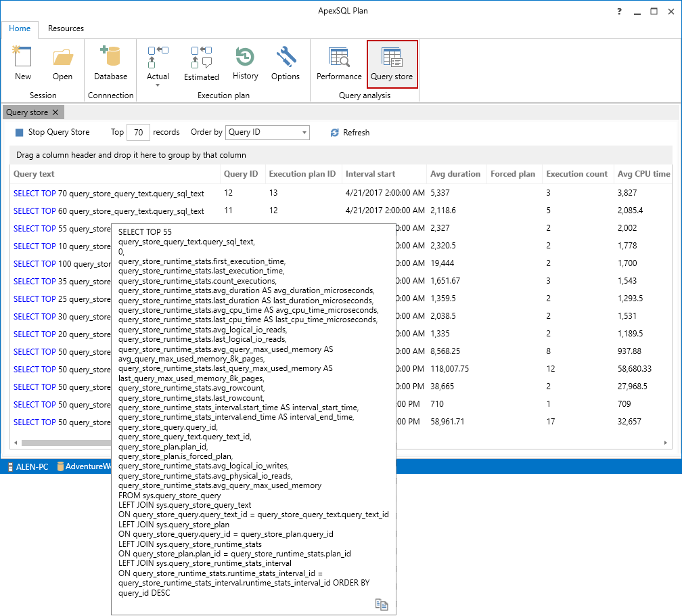Sort by the Interval start column
682x616 pixels.
point(384,174)
